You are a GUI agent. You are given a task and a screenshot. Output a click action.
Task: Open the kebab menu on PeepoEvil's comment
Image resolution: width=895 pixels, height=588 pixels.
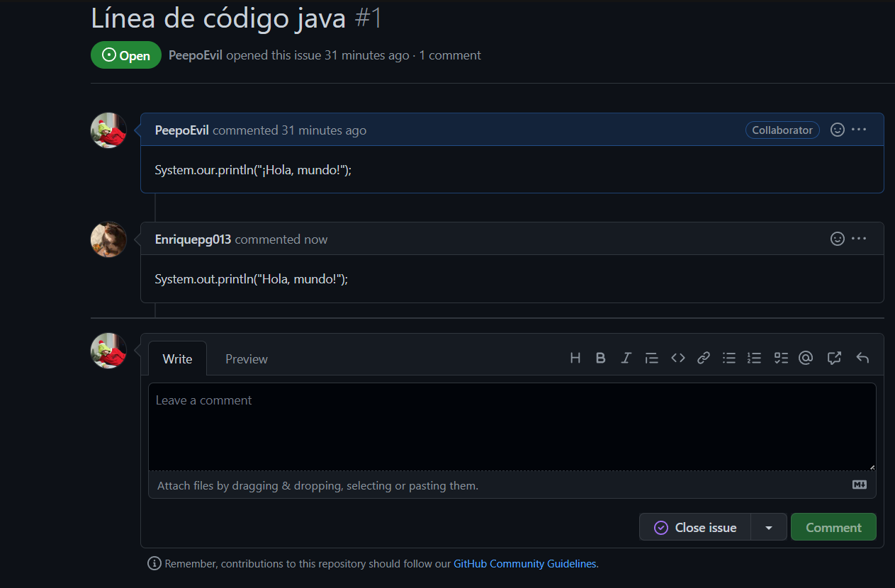tap(859, 130)
